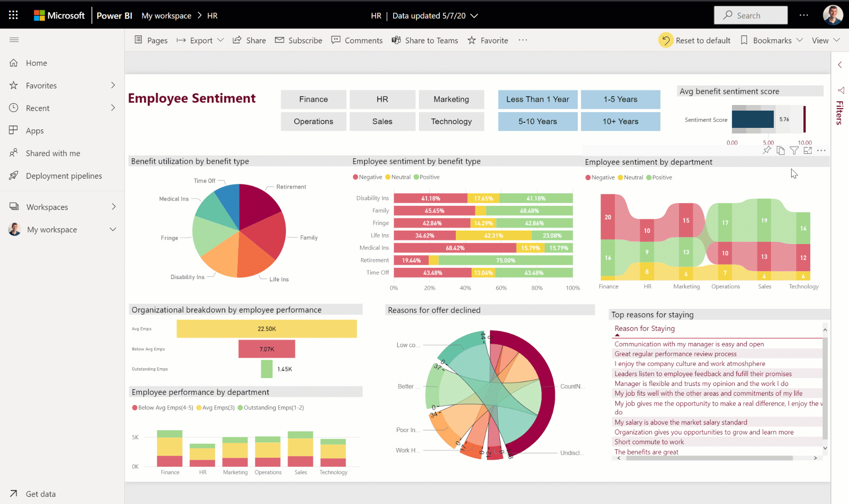Open more options for the sentiment visual
Screen dimensions: 849x504
click(x=822, y=150)
